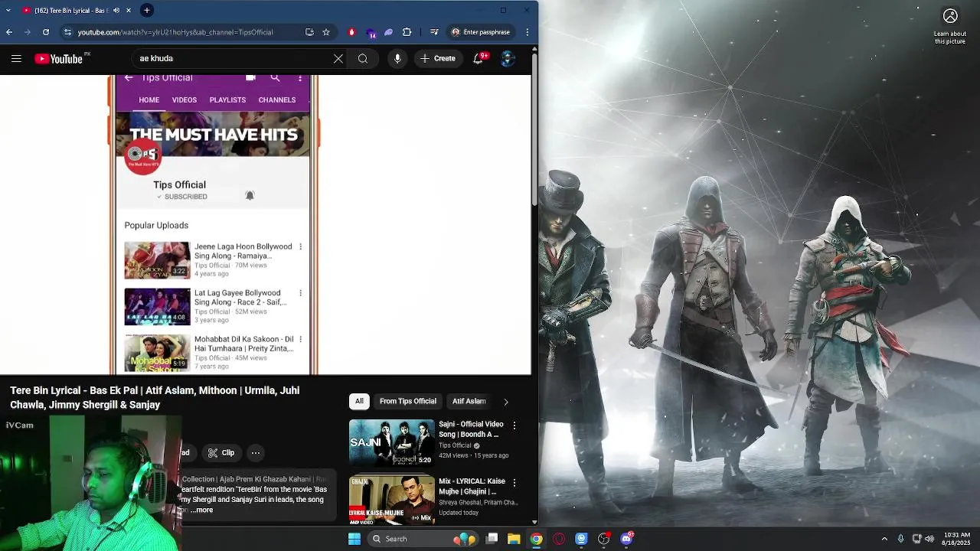Select the 'All' filter chip

click(x=359, y=401)
